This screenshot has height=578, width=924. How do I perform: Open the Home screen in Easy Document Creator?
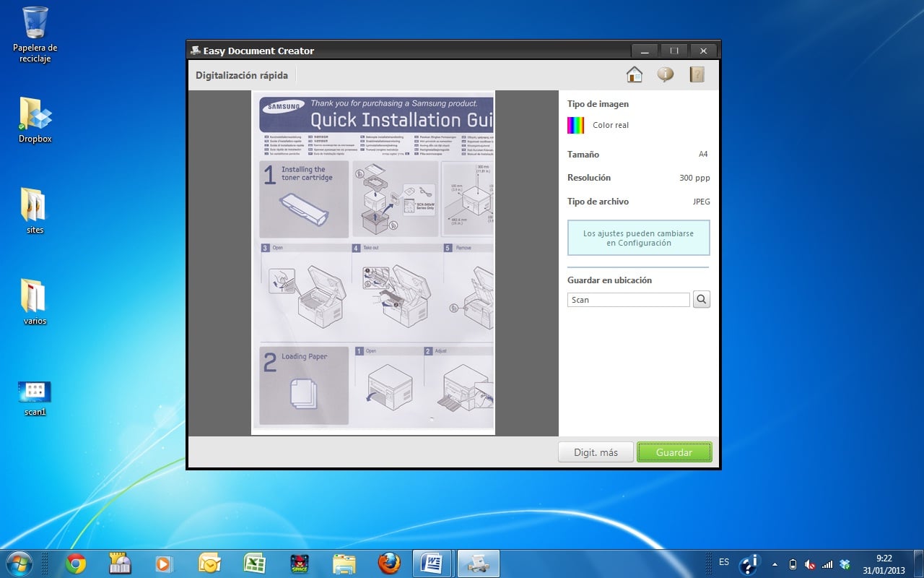(x=634, y=74)
